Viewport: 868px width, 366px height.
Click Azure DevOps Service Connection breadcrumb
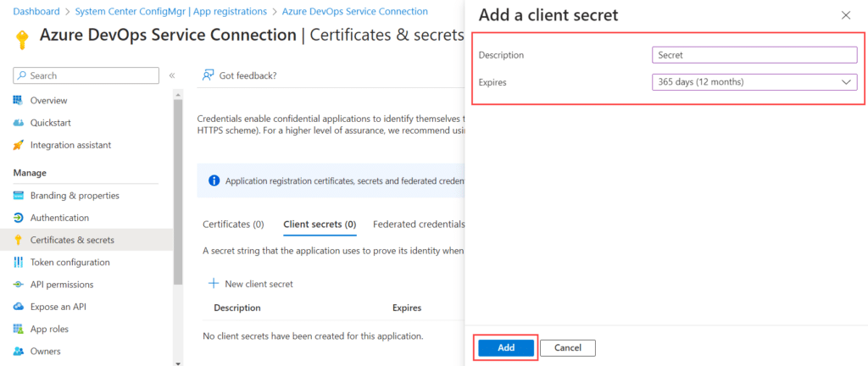click(x=355, y=11)
